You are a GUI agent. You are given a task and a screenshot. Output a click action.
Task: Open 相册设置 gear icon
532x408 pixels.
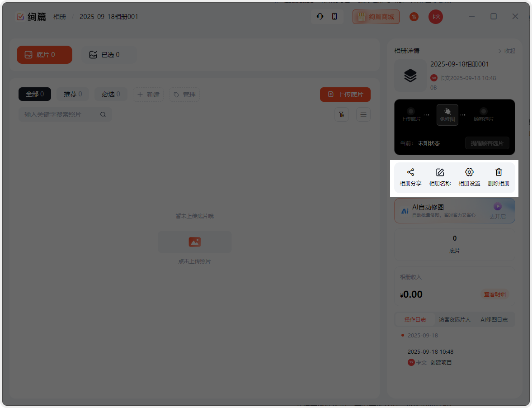pyautogui.click(x=469, y=172)
